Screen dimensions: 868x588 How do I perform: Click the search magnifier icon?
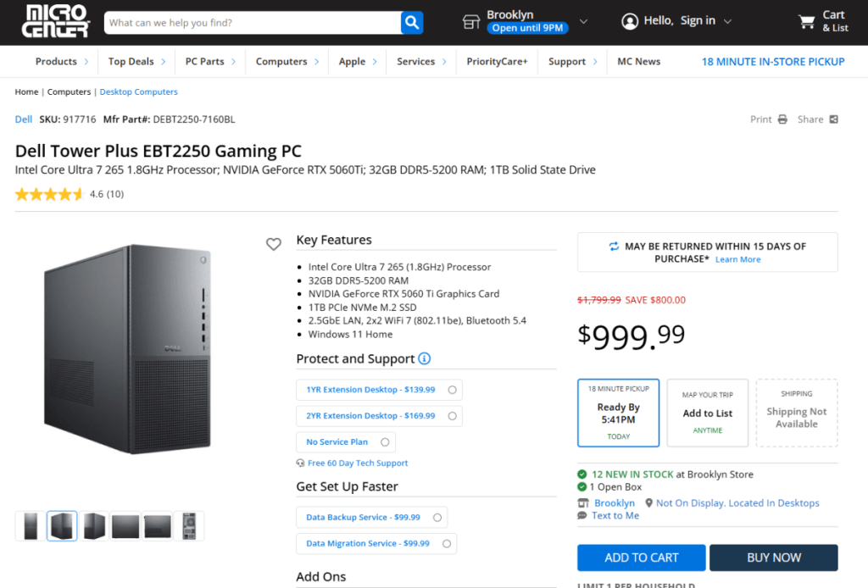411,23
